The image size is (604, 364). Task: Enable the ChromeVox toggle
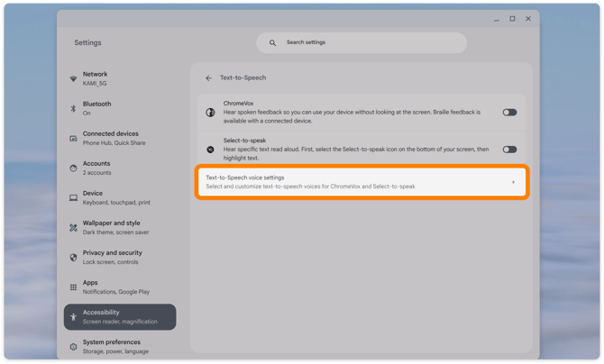click(509, 113)
